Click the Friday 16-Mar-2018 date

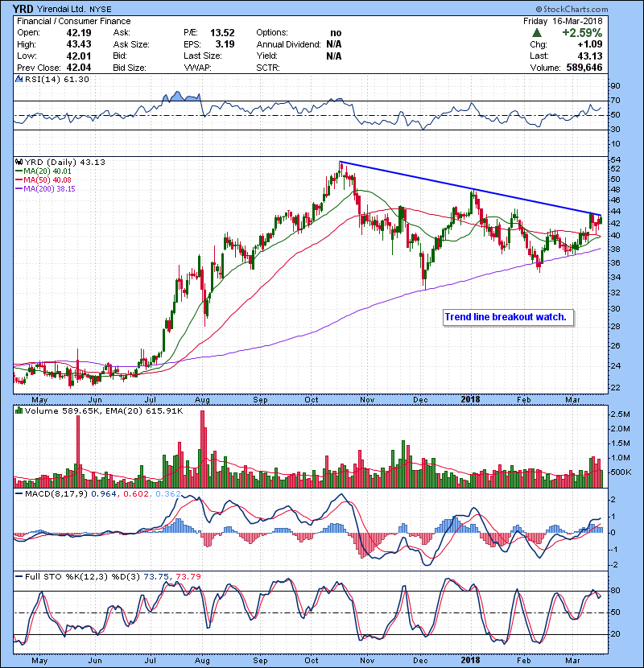(x=563, y=21)
